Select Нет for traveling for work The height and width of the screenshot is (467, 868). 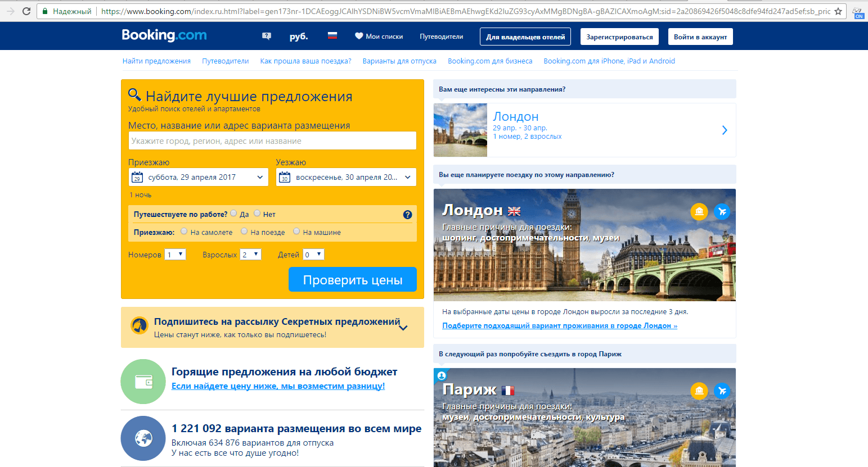tap(257, 214)
